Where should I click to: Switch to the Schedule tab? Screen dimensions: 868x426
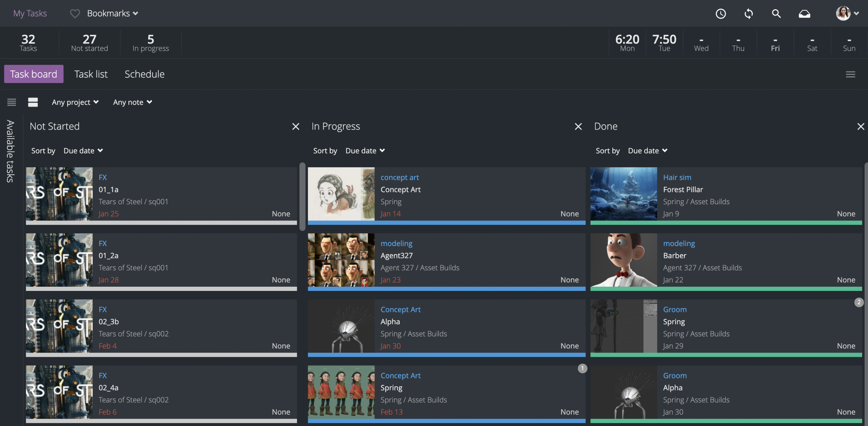144,74
